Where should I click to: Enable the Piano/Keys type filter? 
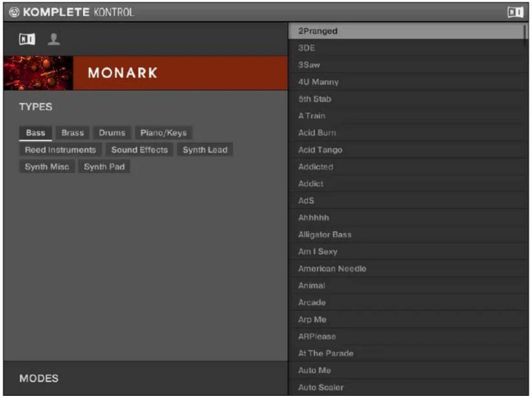coord(164,133)
